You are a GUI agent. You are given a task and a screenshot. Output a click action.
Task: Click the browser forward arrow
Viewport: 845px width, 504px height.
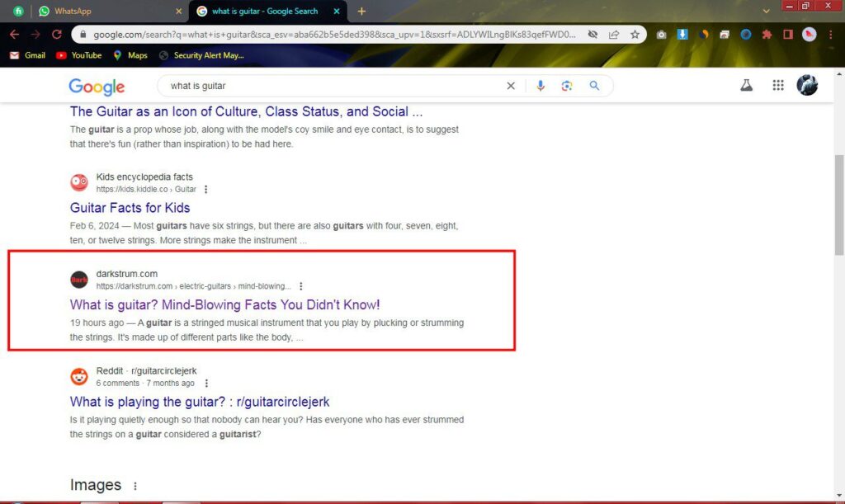coord(35,35)
